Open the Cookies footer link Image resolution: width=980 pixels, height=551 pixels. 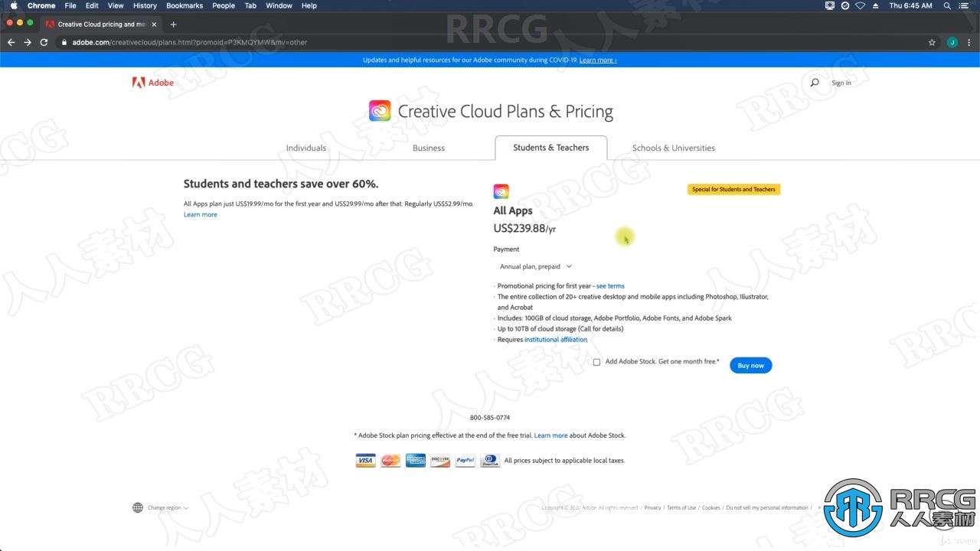711,508
